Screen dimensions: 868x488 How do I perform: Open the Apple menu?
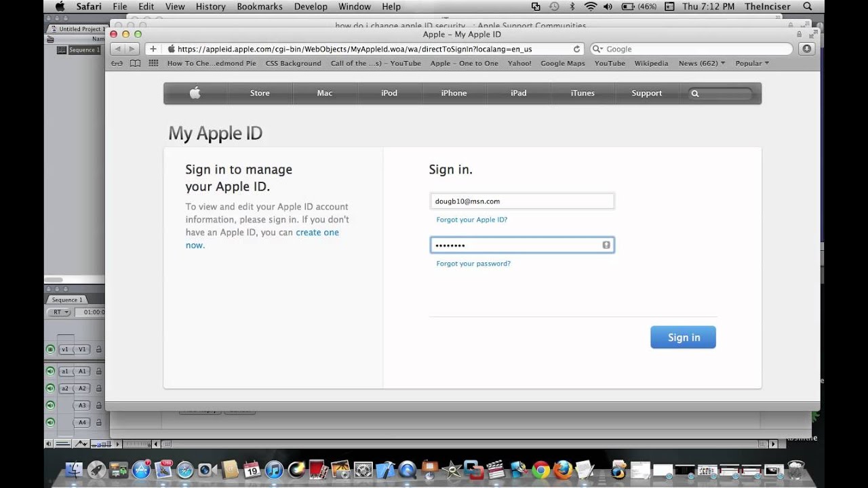pos(60,7)
